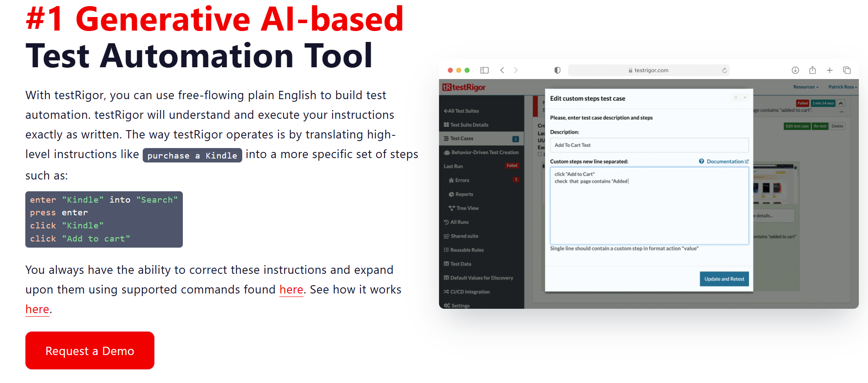Click the Update and Retest button
The height and width of the screenshot is (383, 868).
point(724,279)
